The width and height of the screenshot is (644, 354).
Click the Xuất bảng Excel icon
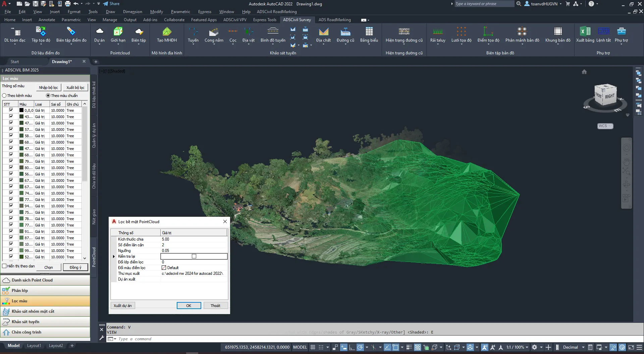coord(585,32)
